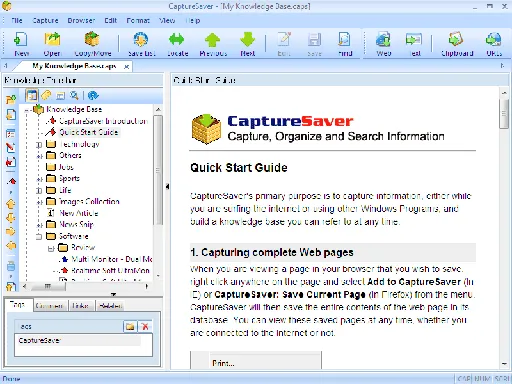Select the New Article item

pyautogui.click(x=79, y=213)
